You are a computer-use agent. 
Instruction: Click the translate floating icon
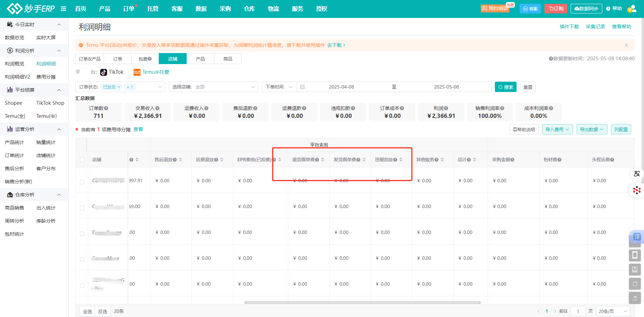click(636, 174)
